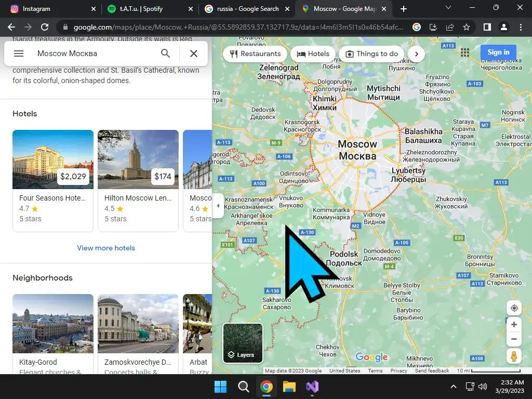Screen dimensions: 532x399
Task: Activate the Street View pegman icon
Action: (514, 356)
